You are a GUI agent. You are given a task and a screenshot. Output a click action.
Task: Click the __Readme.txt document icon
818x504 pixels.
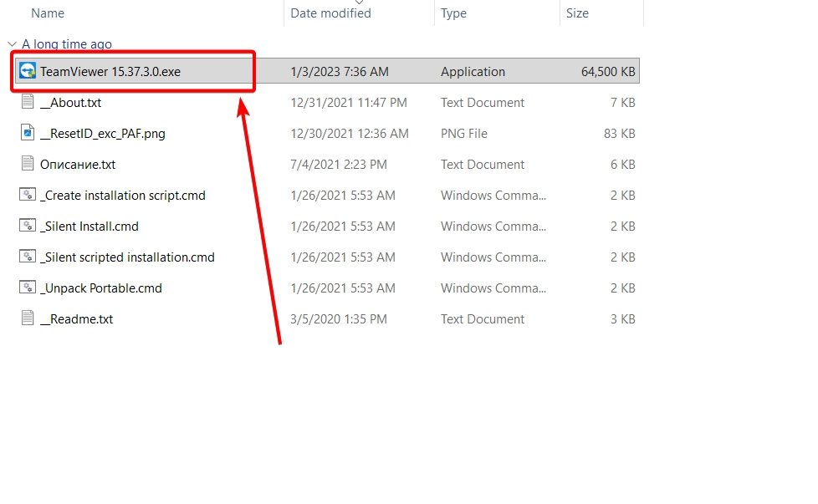[28, 318]
